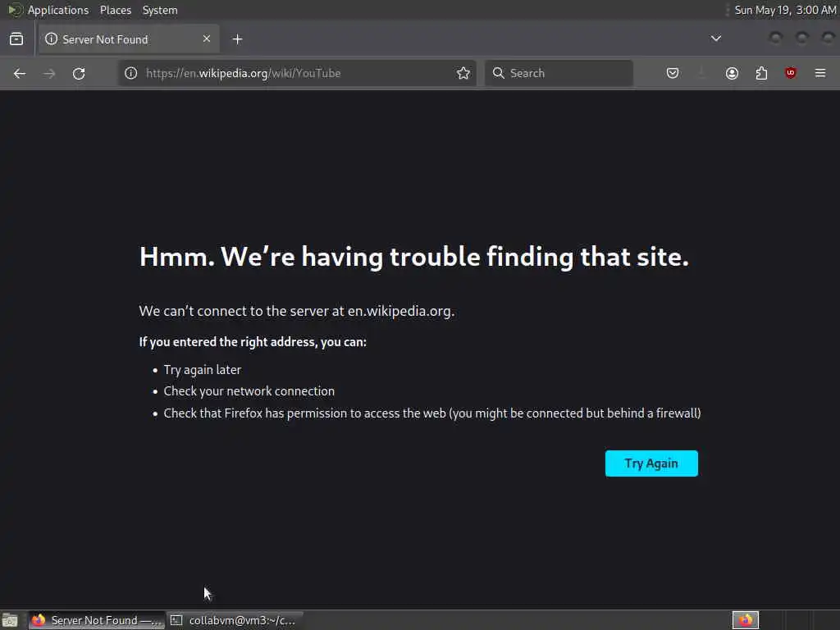Click the 'Hmm. We're having trouble' heading
The width and height of the screenshot is (840, 630).
414,257
